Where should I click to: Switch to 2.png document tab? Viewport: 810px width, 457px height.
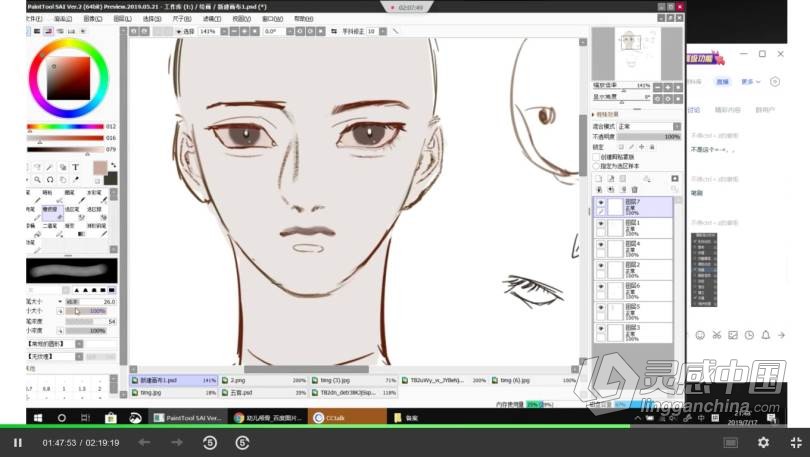pos(264,380)
